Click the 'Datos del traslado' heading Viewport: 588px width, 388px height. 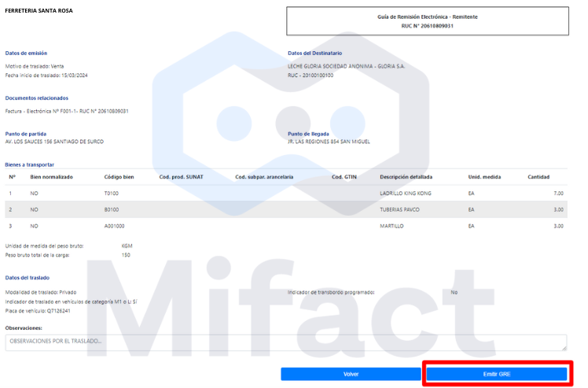coord(28,278)
